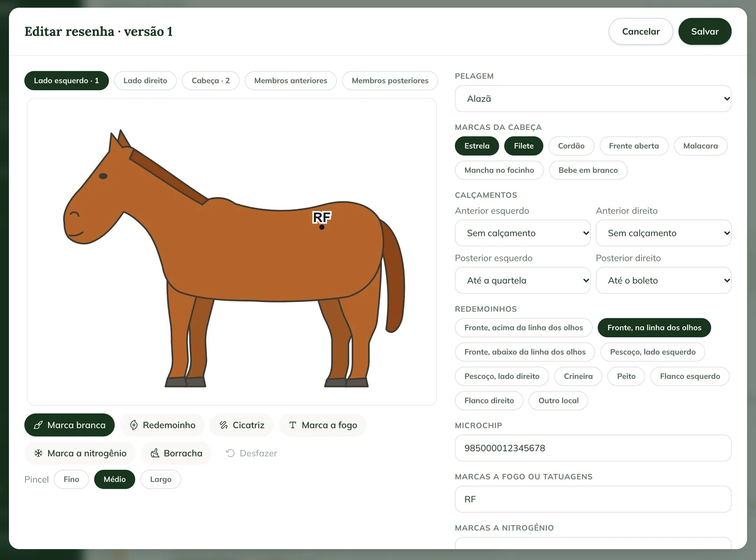
Task: Open Anterior direito calçamento dropdown
Action: coord(663,233)
